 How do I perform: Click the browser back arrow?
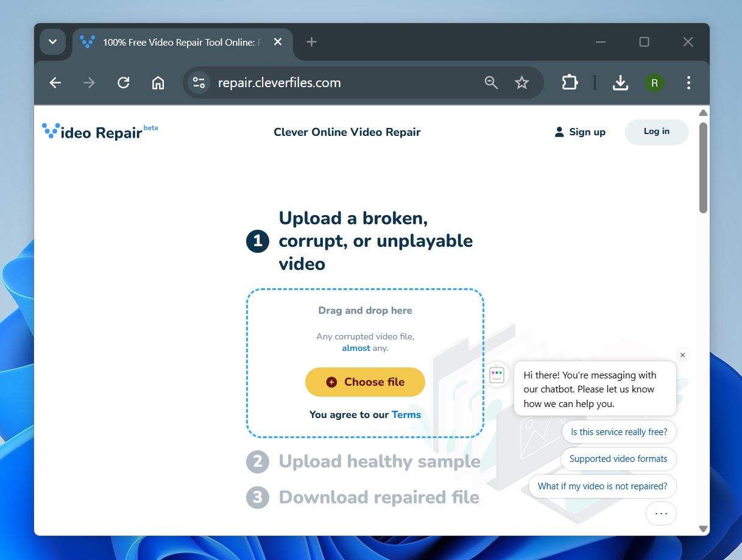[55, 82]
